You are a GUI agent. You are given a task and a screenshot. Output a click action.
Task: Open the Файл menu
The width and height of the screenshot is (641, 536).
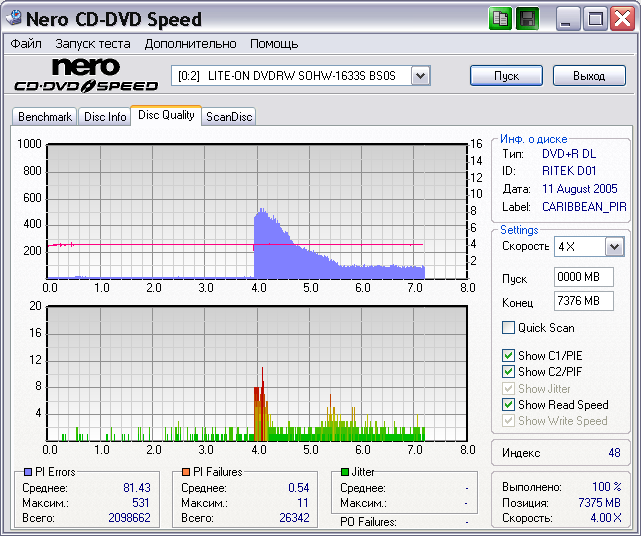(26, 44)
